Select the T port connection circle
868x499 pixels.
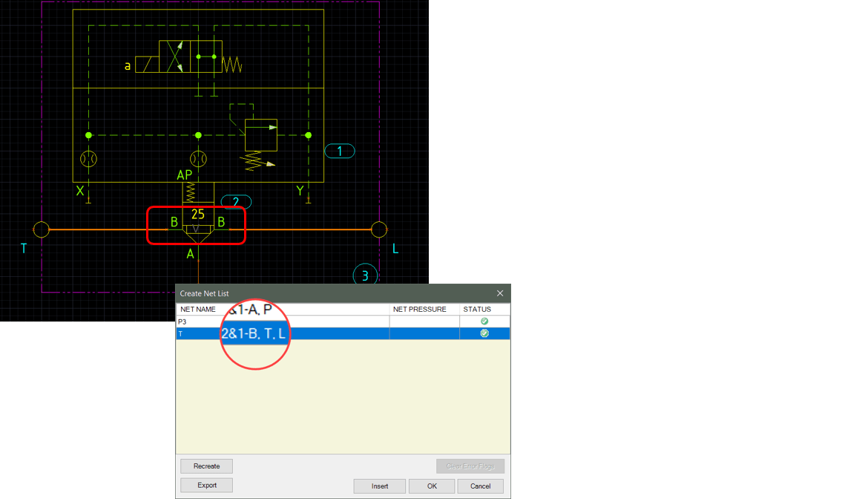coord(42,229)
